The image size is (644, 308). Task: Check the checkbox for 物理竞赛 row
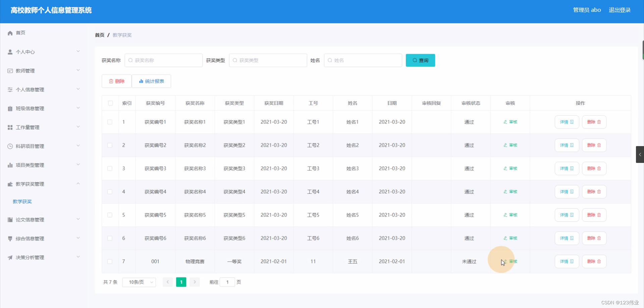(x=110, y=261)
